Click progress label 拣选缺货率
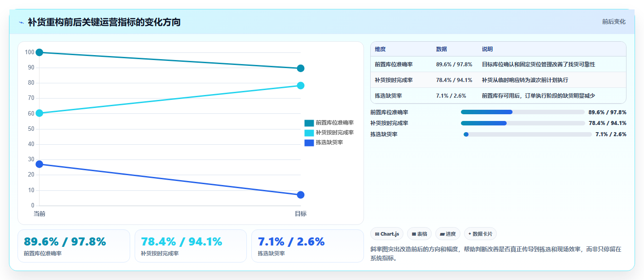The image size is (644, 280). tap(384, 134)
